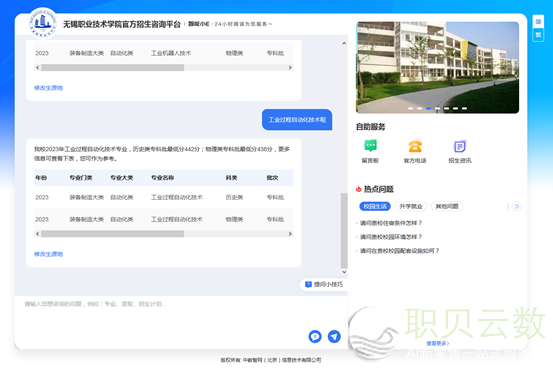Click the 专业大类 column header
The height and width of the screenshot is (368, 553).
click(x=122, y=178)
